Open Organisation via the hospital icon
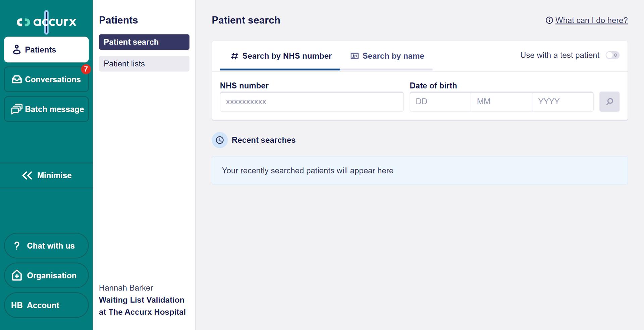The image size is (644, 330). click(x=17, y=275)
